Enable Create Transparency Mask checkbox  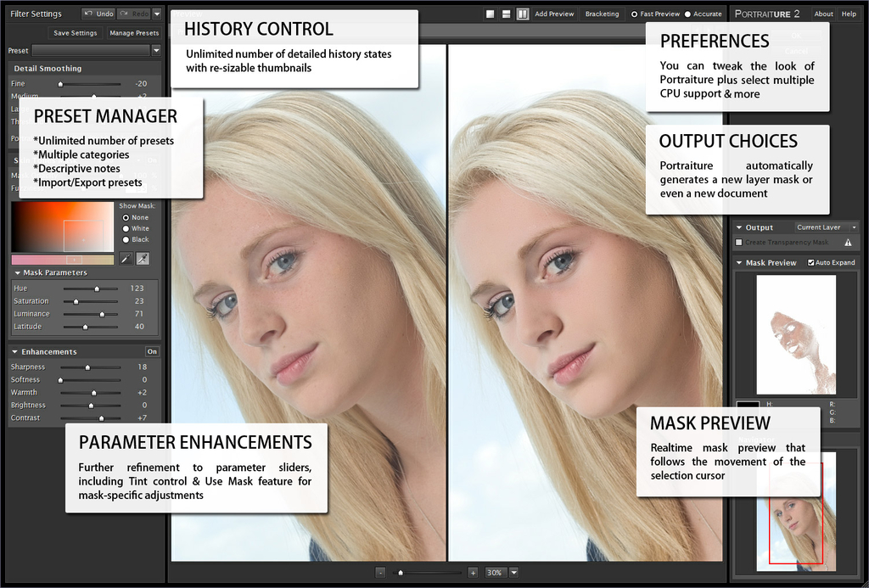[x=739, y=242]
